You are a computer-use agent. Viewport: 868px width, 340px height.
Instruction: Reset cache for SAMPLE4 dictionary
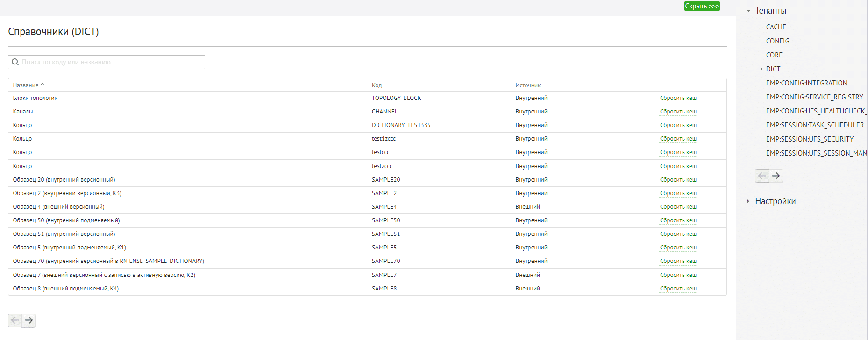click(678, 207)
